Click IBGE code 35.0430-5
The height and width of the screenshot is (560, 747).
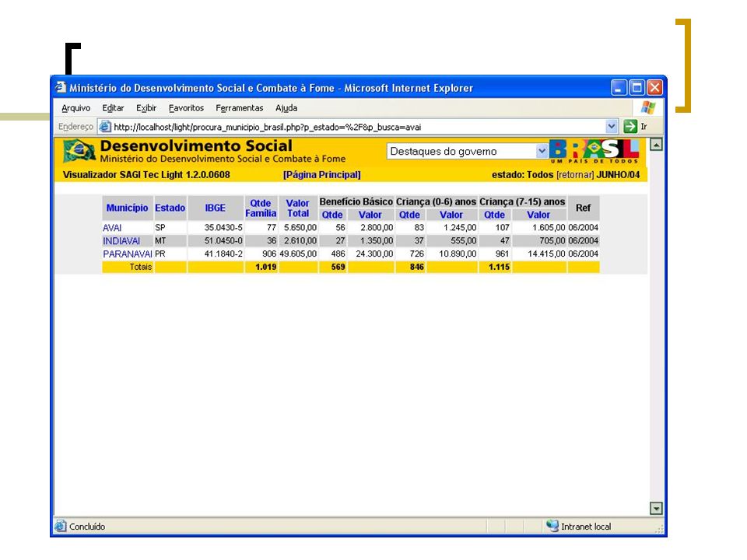223,228
